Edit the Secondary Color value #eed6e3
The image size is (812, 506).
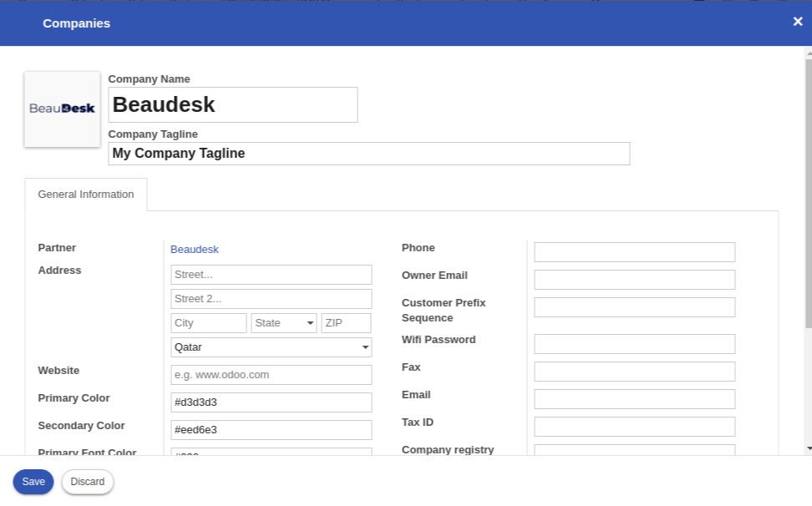pos(272,430)
